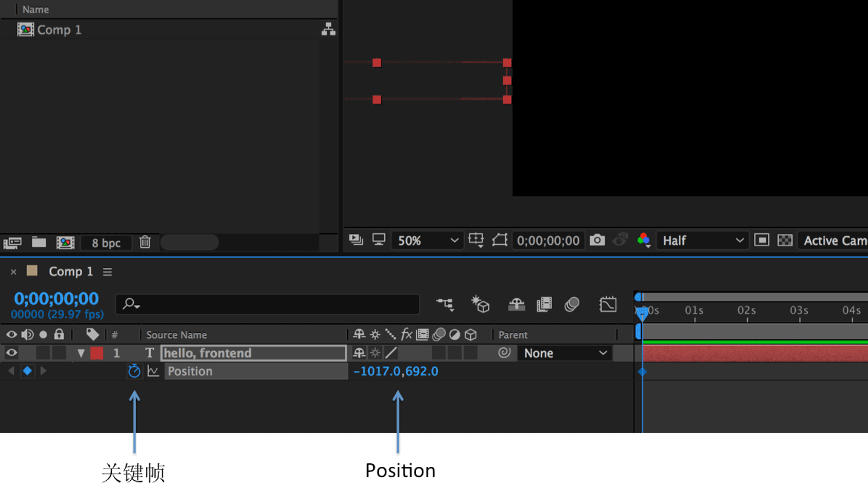868x490 pixels.
Task: Click the Position value -1017.0,692.0
Action: coord(396,371)
